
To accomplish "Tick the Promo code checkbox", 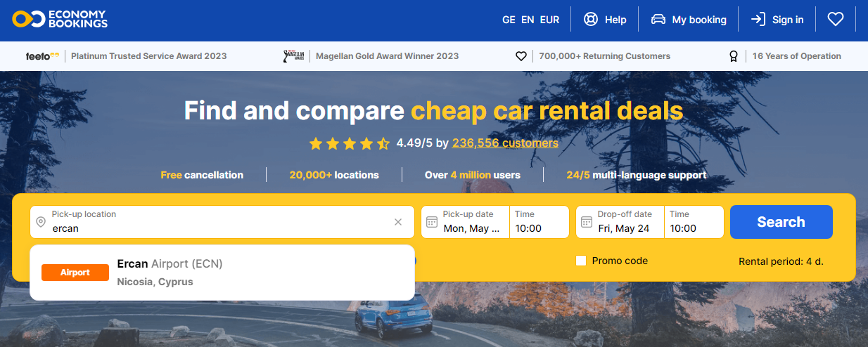I will point(581,261).
